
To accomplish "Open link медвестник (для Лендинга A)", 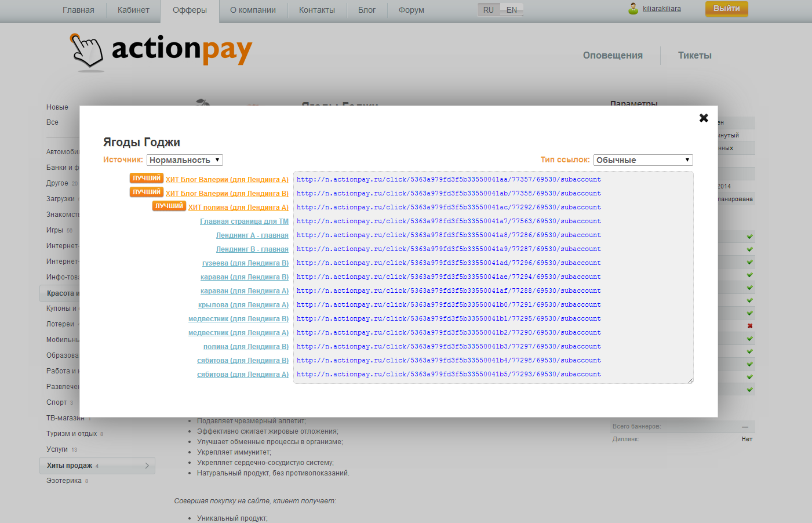I will [238, 333].
